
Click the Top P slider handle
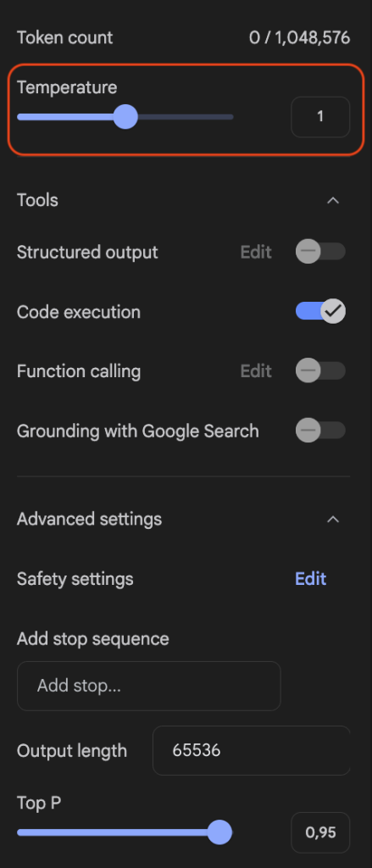coord(219,832)
